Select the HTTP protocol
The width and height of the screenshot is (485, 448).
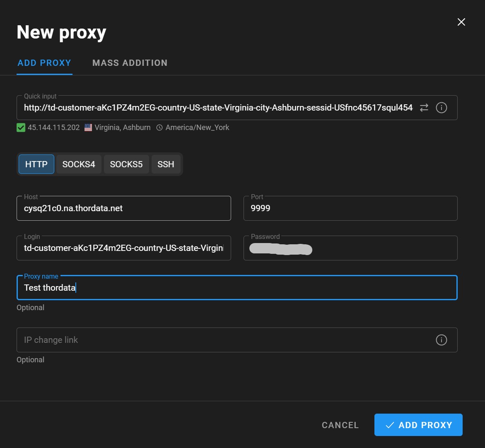(x=36, y=164)
